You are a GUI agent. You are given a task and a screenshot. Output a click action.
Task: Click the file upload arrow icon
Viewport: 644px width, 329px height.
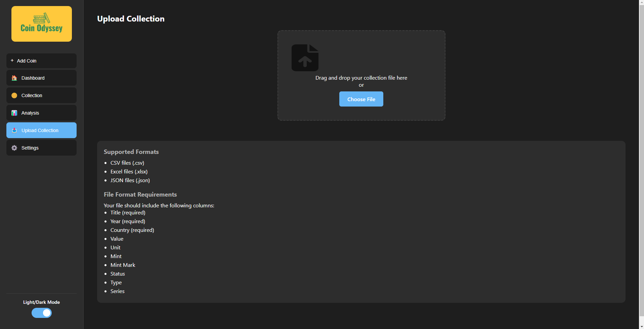pos(305,58)
